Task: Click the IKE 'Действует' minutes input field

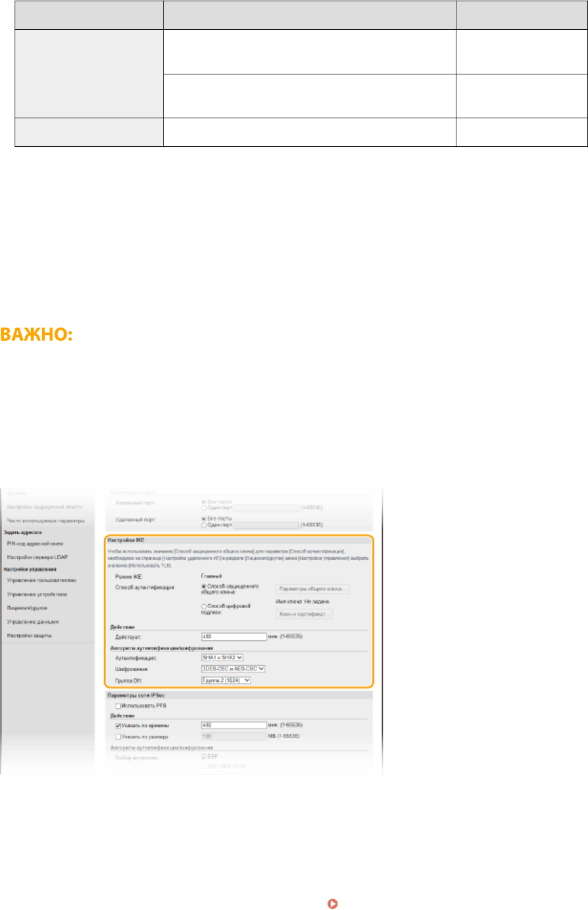Action: pos(234,637)
